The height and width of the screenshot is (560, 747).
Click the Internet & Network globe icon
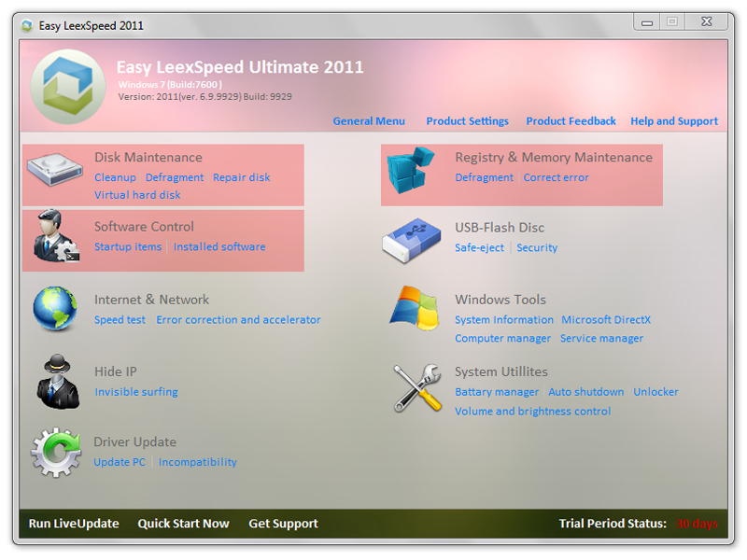click(55, 308)
